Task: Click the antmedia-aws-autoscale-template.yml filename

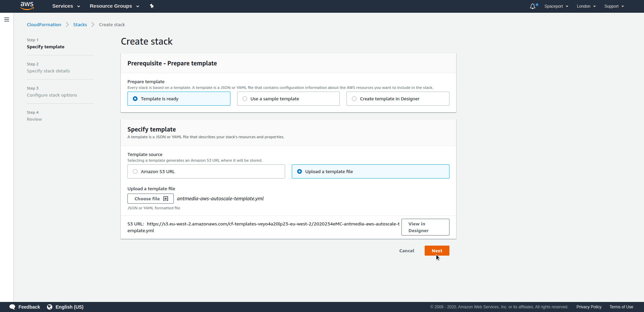Action: click(220, 199)
